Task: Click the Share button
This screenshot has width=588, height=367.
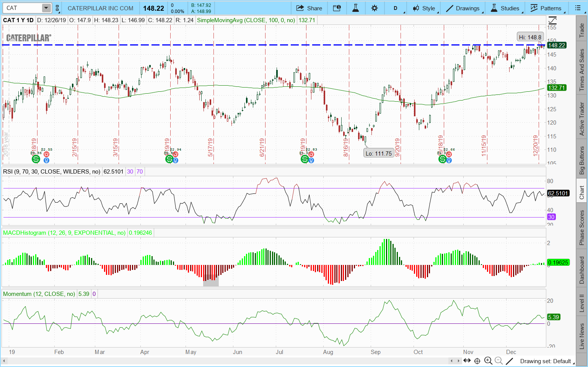Action: click(x=309, y=8)
